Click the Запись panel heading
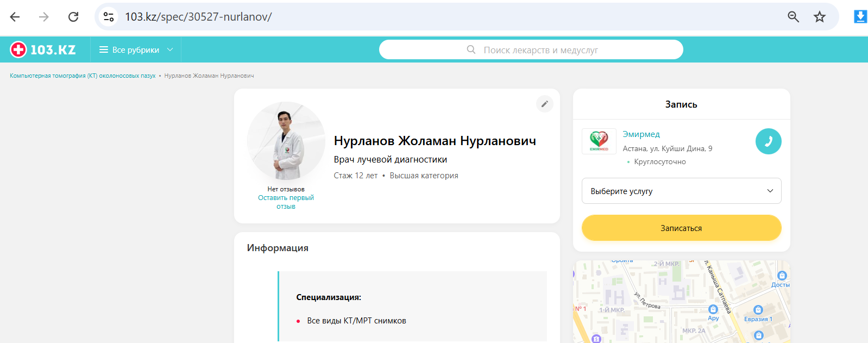The height and width of the screenshot is (343, 868). 681,104
